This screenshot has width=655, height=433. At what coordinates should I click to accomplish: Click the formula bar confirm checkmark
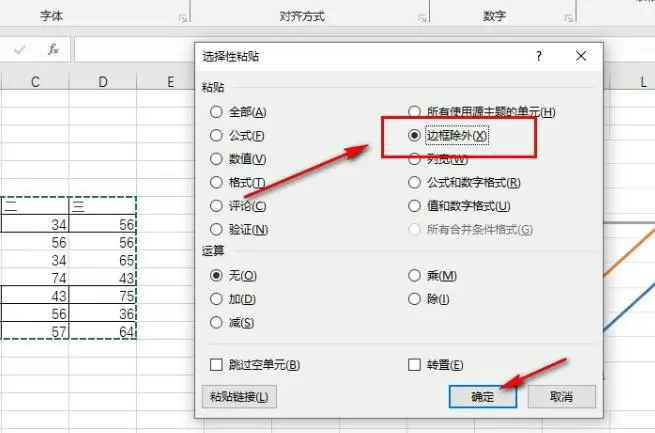click(20, 50)
